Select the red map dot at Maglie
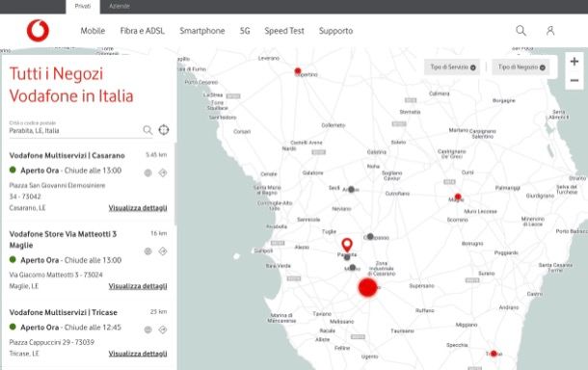Image resolution: width=588 pixels, height=370 pixels. click(458, 197)
